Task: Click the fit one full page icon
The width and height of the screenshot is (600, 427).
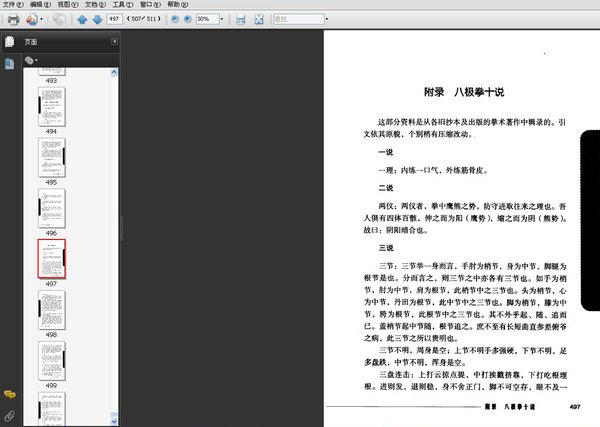Action: [259, 19]
